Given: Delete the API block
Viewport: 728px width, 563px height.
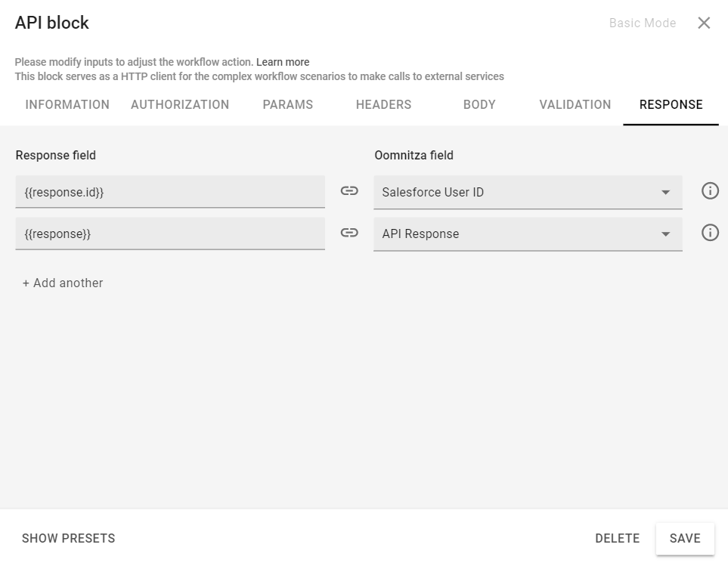Looking at the screenshot, I should point(617,538).
